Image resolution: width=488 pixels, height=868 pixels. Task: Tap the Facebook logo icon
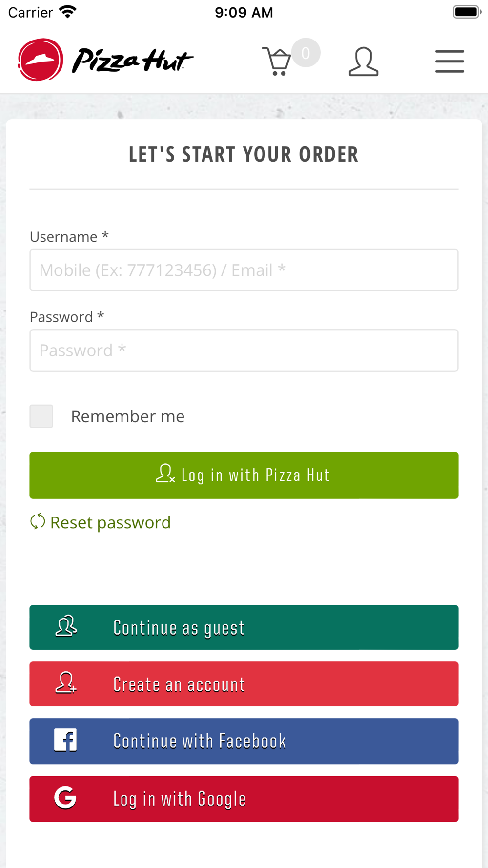[x=65, y=740]
